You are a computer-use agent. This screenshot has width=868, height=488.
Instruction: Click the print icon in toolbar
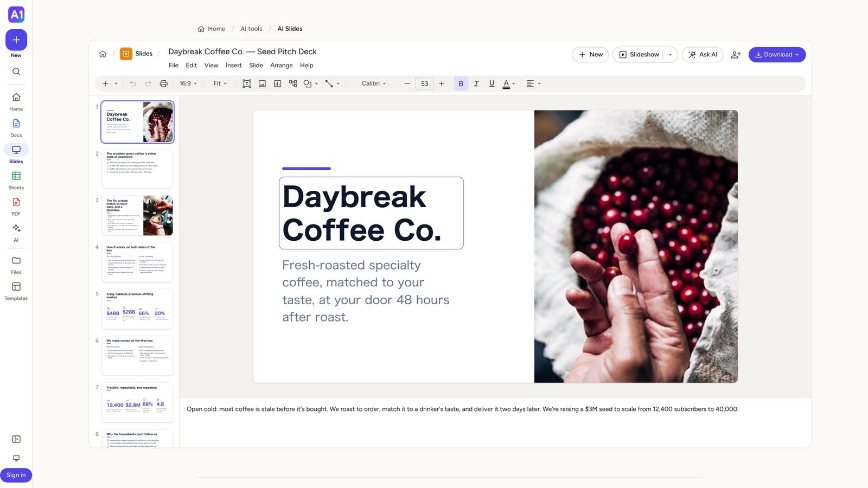click(163, 84)
